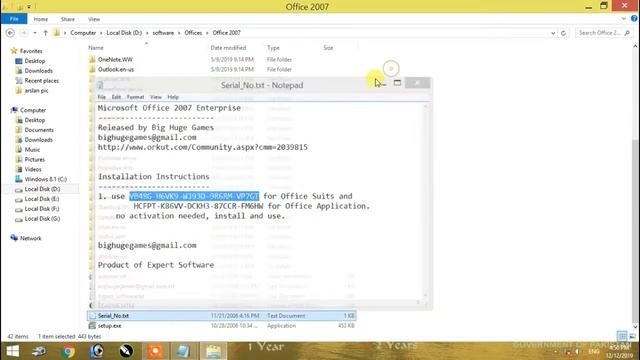Viewport: 640px width, 360px height.
Task: Open Downloads under Favorites
Action: (x=38, y=71)
